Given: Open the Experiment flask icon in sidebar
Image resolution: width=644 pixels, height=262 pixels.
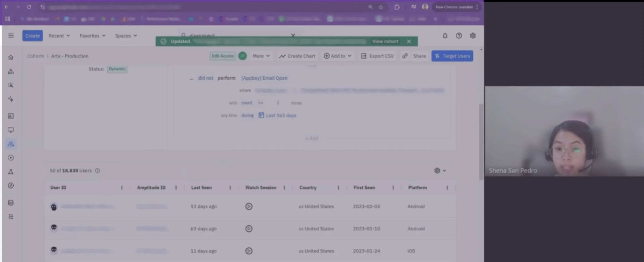Looking at the screenshot, I should click(x=11, y=172).
